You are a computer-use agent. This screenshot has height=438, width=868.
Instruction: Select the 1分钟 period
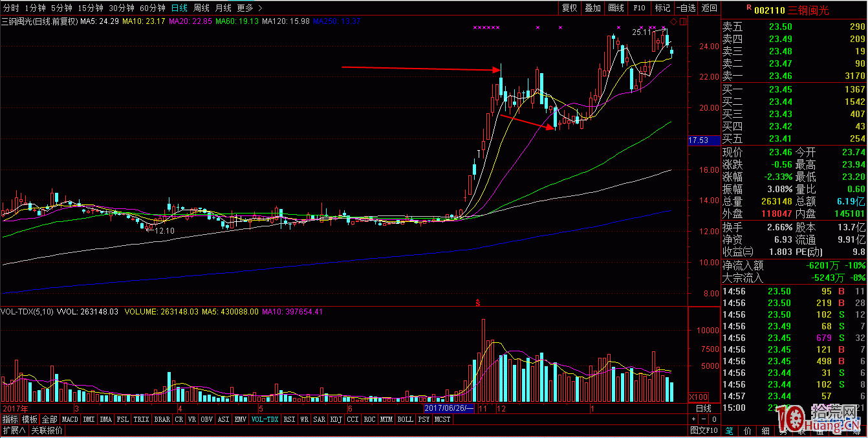pyautogui.click(x=35, y=8)
